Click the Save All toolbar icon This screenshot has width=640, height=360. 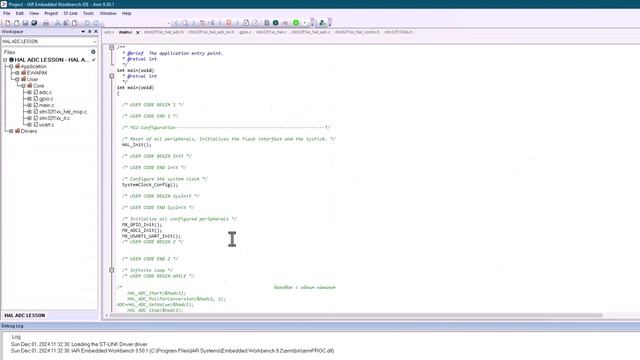click(34, 23)
